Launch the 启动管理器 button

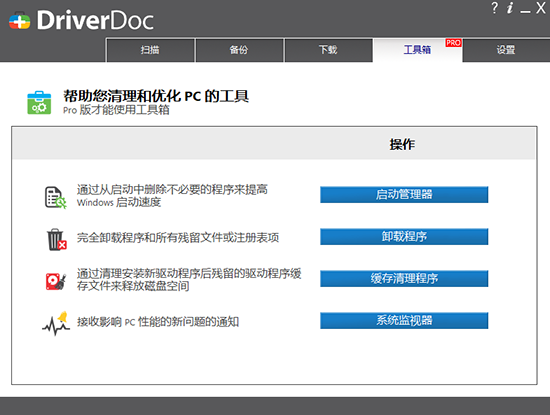click(x=404, y=194)
